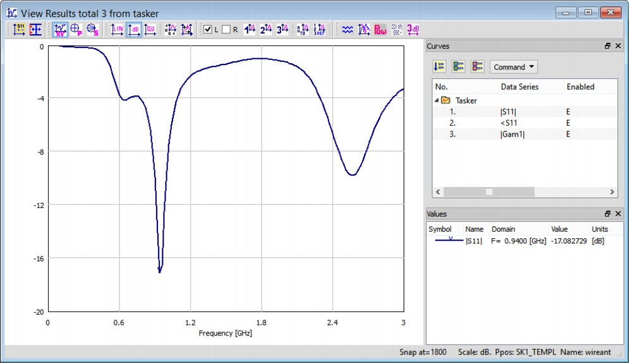Click the S11 axis-setup toolbar icon
The image size is (630, 364).
point(19,29)
